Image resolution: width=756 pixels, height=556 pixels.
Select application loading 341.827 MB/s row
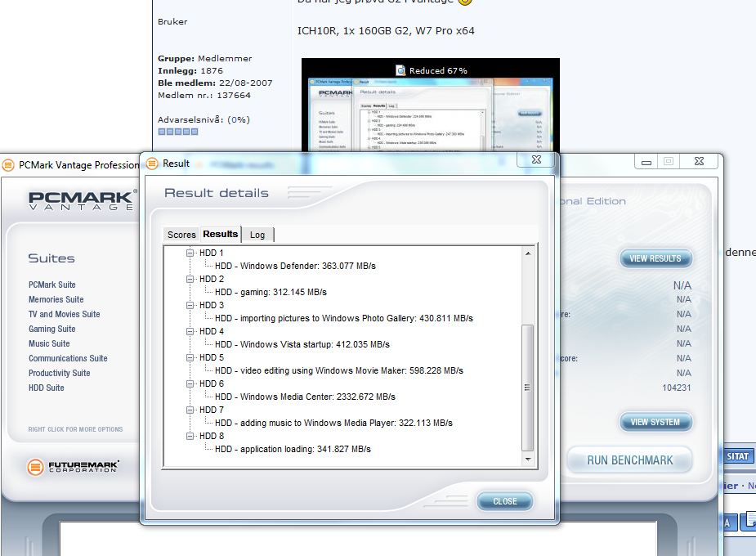click(x=293, y=449)
